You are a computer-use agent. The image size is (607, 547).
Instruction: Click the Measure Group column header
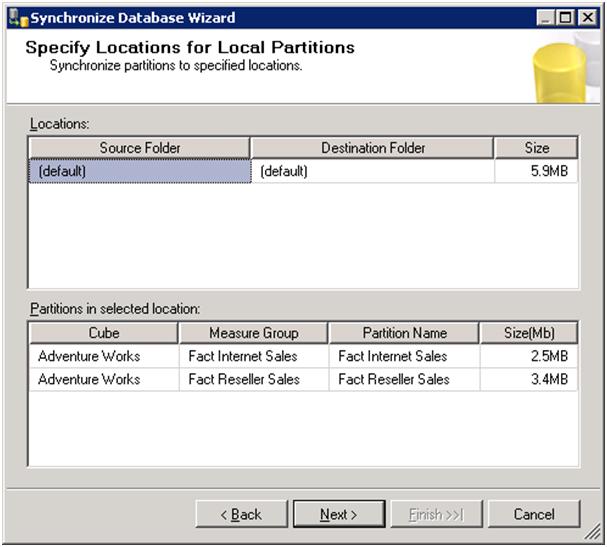(x=254, y=333)
